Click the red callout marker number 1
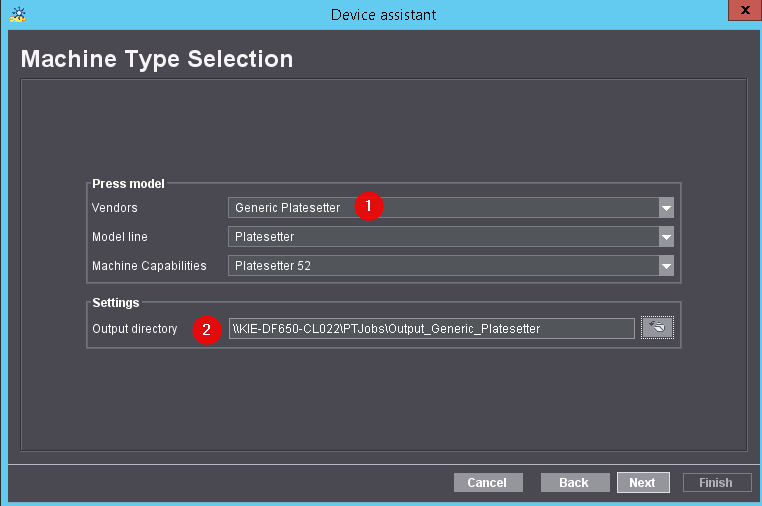Image resolution: width=762 pixels, height=506 pixels. pyautogui.click(x=370, y=207)
